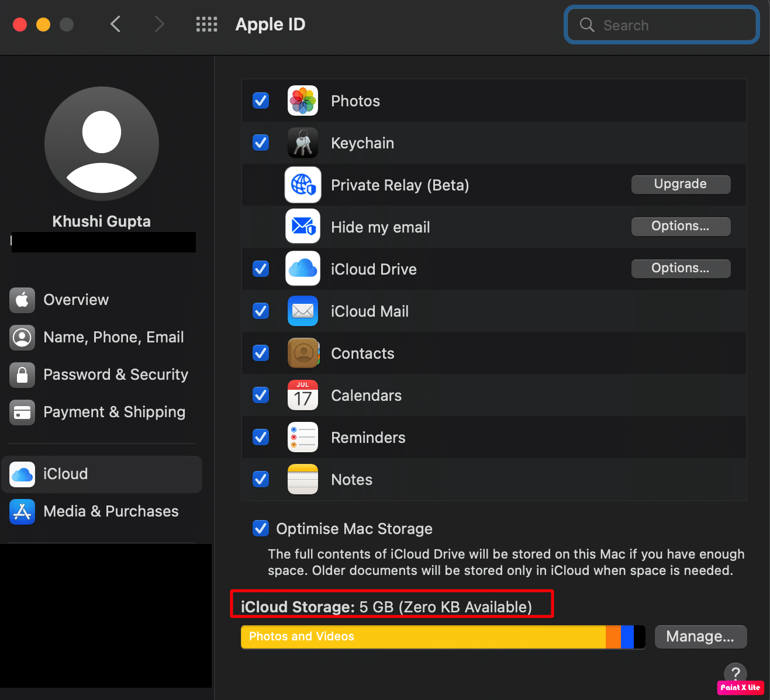Go forward using the right chevron

tap(159, 24)
